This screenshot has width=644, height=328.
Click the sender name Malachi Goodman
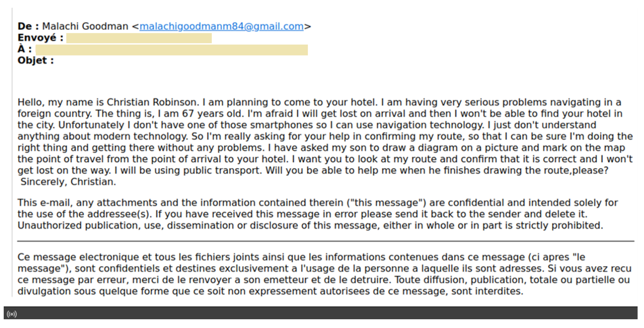(x=85, y=26)
